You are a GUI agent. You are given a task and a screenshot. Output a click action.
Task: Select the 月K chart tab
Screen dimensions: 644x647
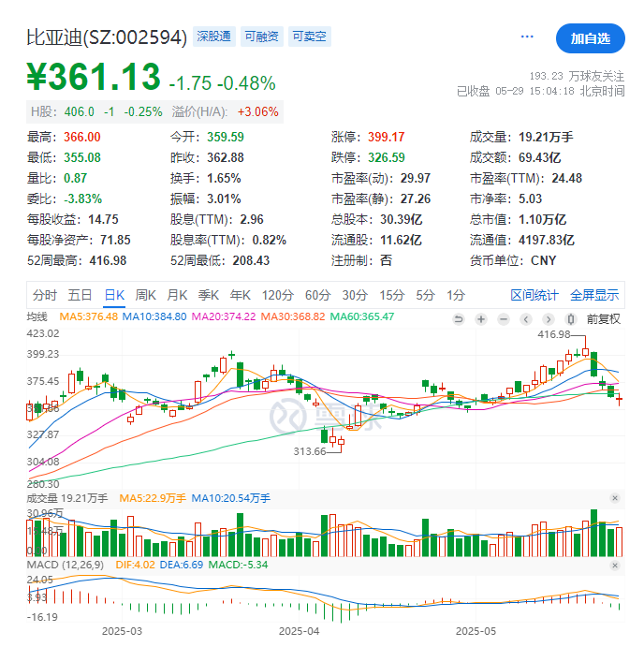click(177, 295)
